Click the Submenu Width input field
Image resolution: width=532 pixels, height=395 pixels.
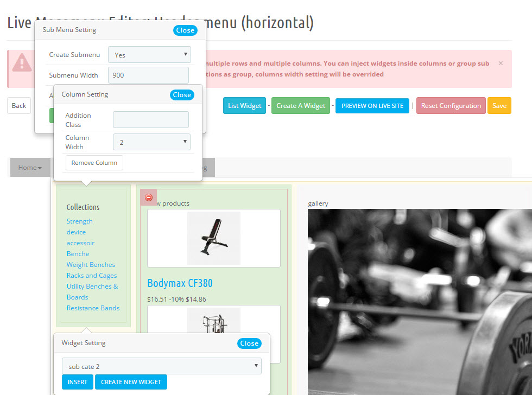148,75
